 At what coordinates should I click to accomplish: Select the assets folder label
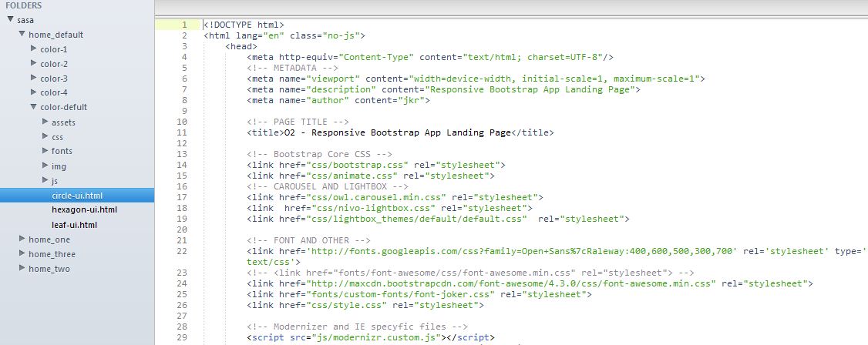click(64, 122)
